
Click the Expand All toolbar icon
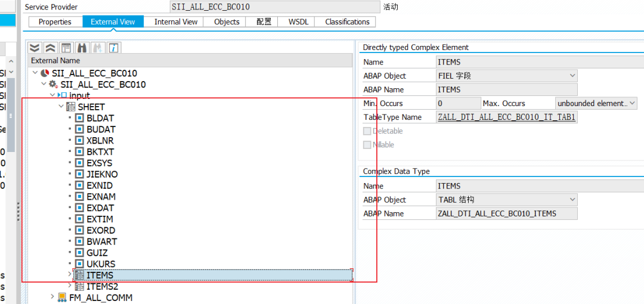point(35,48)
